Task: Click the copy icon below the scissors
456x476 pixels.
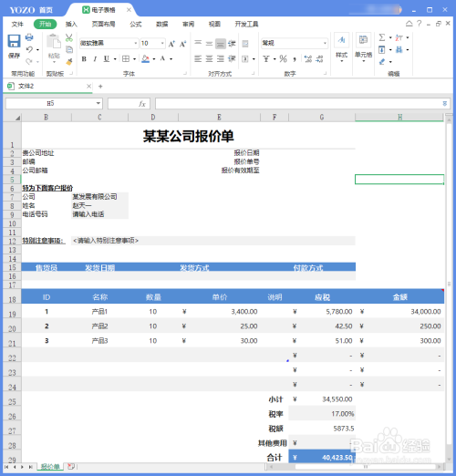Action: pos(69,49)
